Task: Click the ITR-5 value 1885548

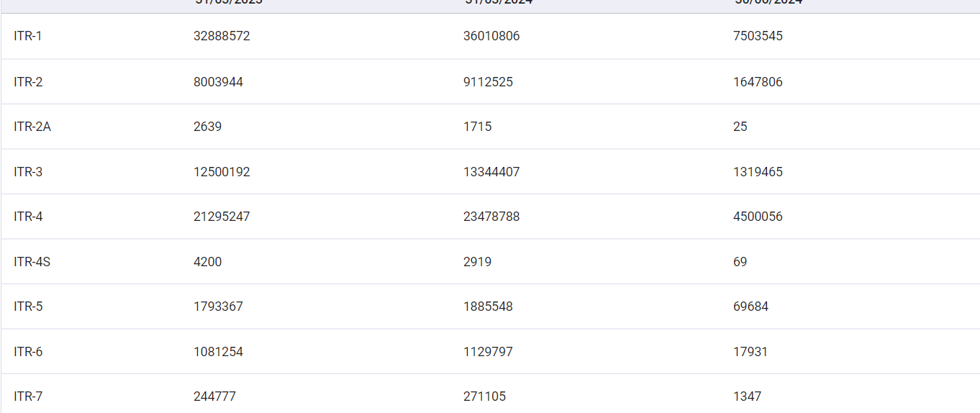Action: pyautogui.click(x=488, y=307)
